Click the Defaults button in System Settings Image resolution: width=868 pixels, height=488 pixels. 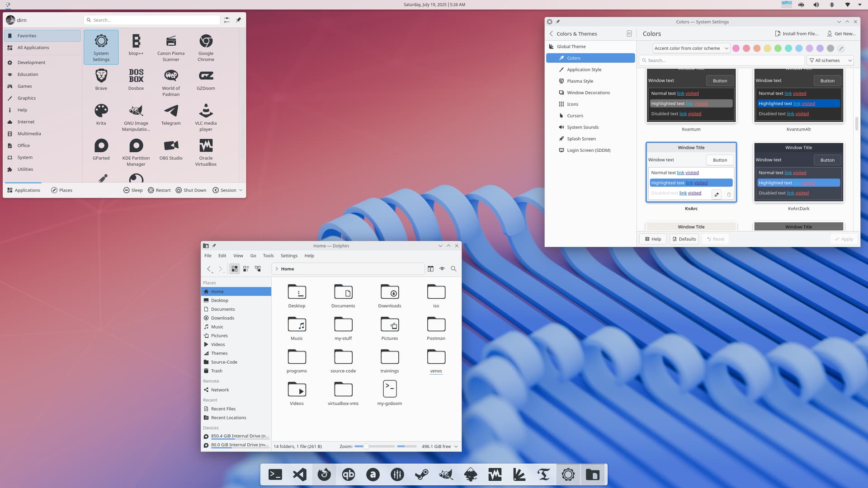click(684, 239)
